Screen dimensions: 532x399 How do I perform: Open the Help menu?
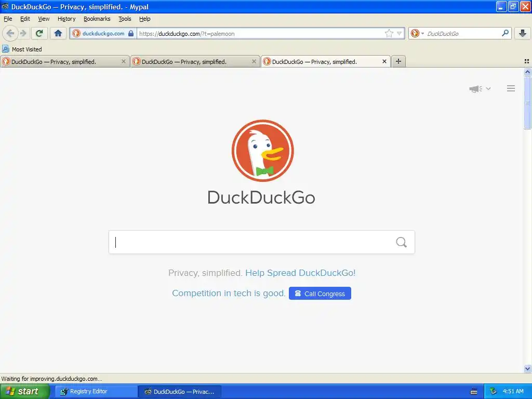coord(145,19)
